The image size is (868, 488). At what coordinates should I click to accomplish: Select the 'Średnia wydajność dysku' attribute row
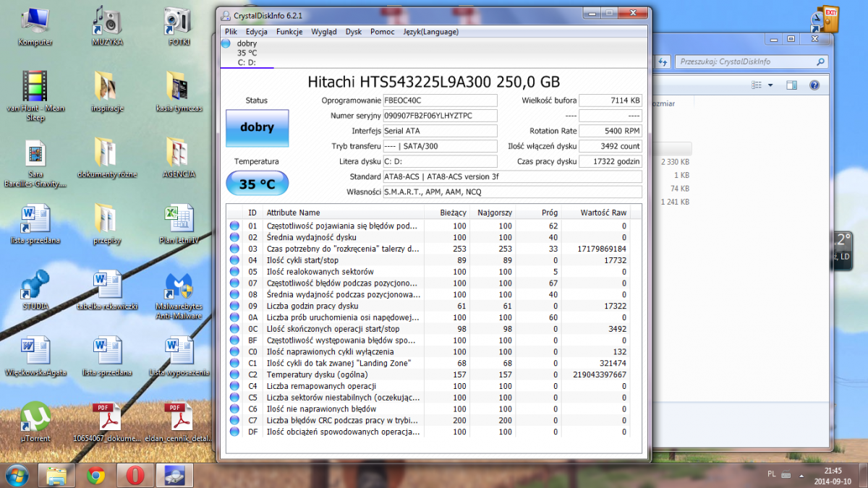pyautogui.click(x=427, y=237)
